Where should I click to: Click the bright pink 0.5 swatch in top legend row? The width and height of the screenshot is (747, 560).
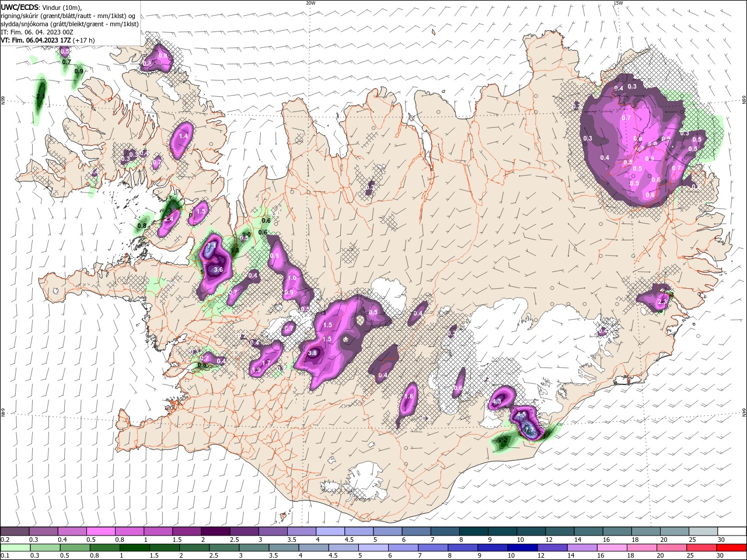(x=100, y=531)
